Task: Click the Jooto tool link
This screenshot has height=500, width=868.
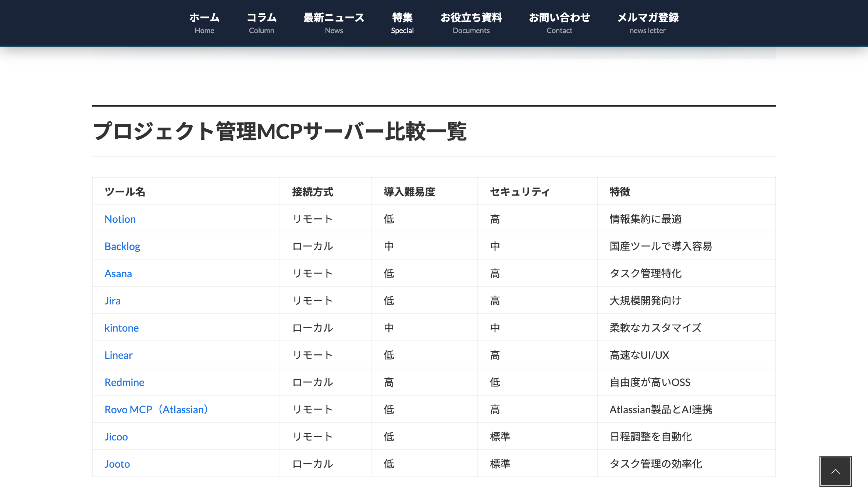Action: [x=117, y=464]
